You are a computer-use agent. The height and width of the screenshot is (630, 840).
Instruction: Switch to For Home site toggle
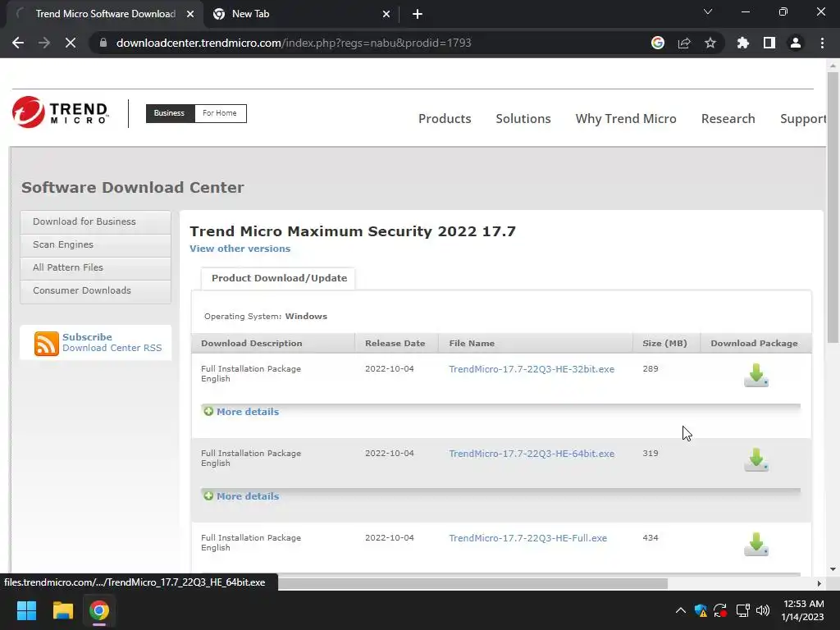[x=220, y=113]
